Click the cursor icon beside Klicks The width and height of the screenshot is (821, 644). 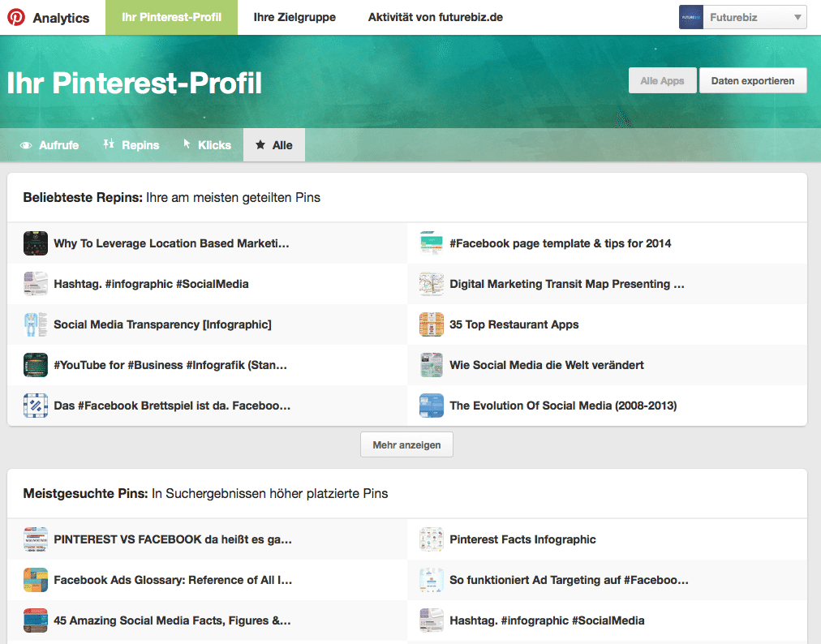tap(187, 144)
